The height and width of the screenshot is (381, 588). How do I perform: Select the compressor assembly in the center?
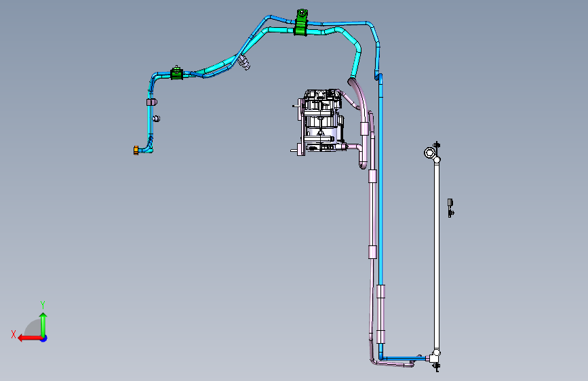(x=320, y=121)
